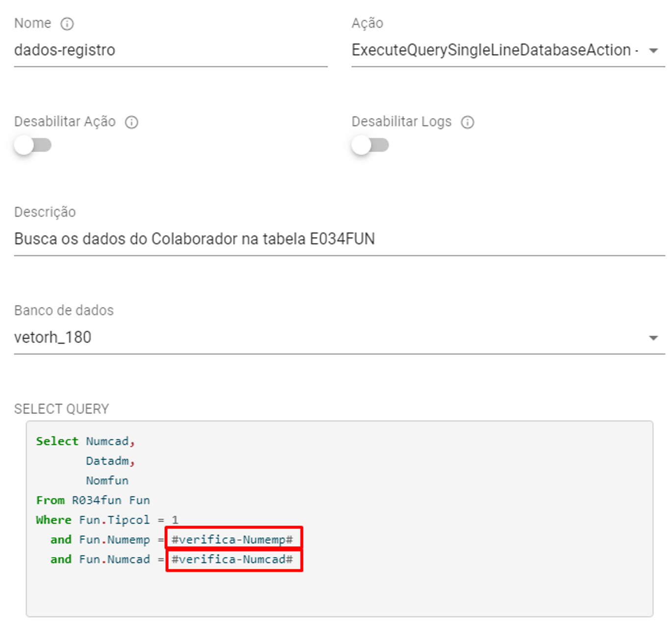Screen dimensions: 672x628
Task: Toggle the Desabilitar Ação switch
Action: tap(32, 145)
